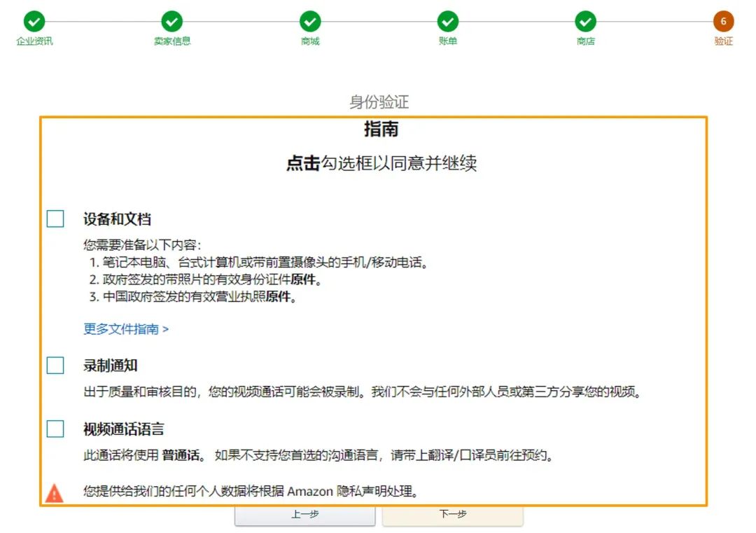Click the red warning triangle icon
Viewport: 756px width, 533px height.
54,491
